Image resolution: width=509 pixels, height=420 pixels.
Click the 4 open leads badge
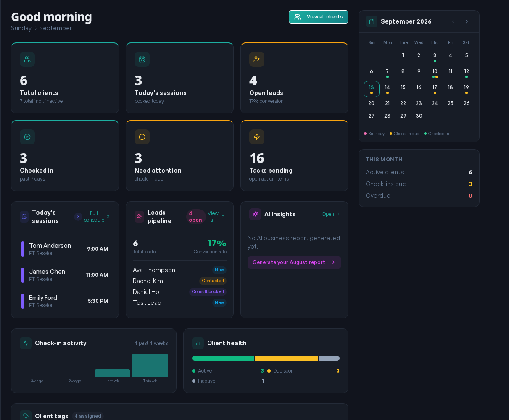[196, 217]
